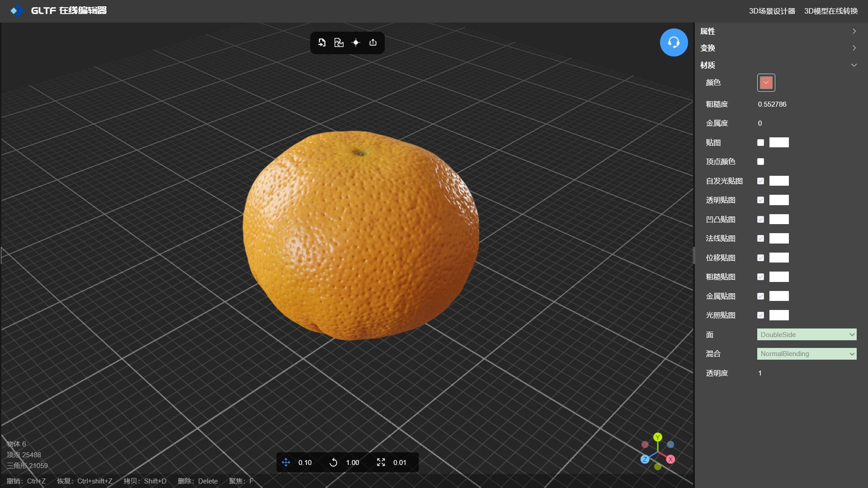Viewport: 868px width, 488px height.
Task: Click the 粗糙贴图 texture thumbnail
Action: (x=779, y=277)
